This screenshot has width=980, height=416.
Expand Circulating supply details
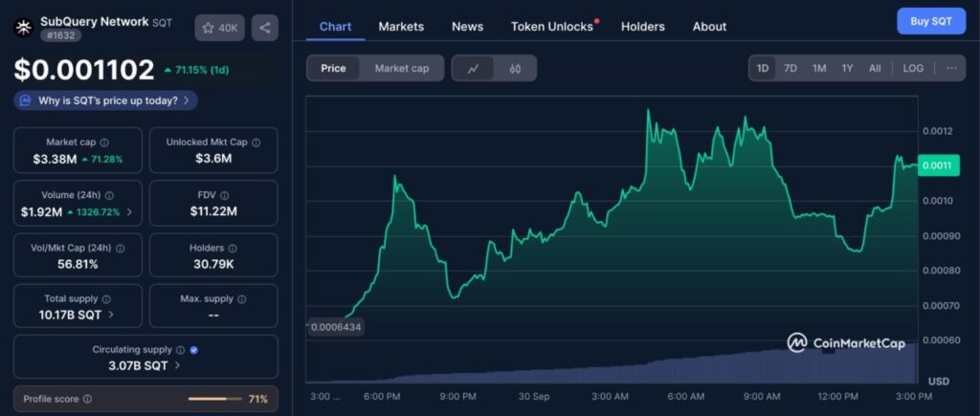click(x=178, y=365)
